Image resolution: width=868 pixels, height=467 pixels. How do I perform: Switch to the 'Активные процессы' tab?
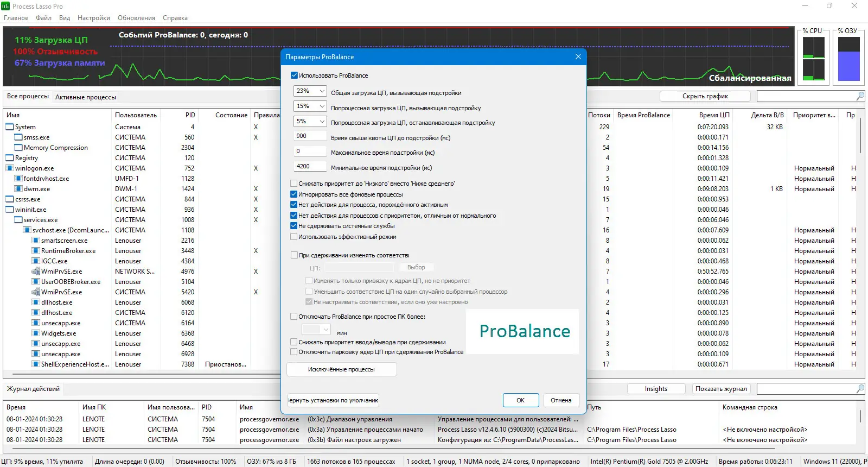point(86,97)
